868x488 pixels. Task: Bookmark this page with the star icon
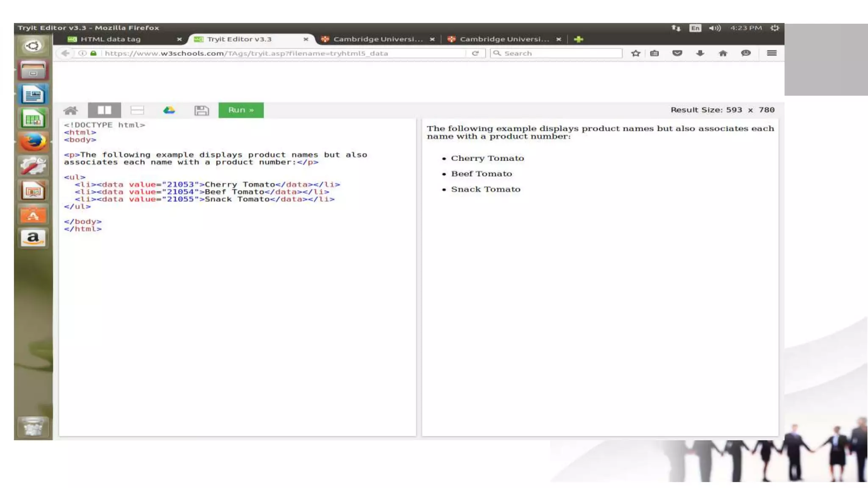(635, 53)
